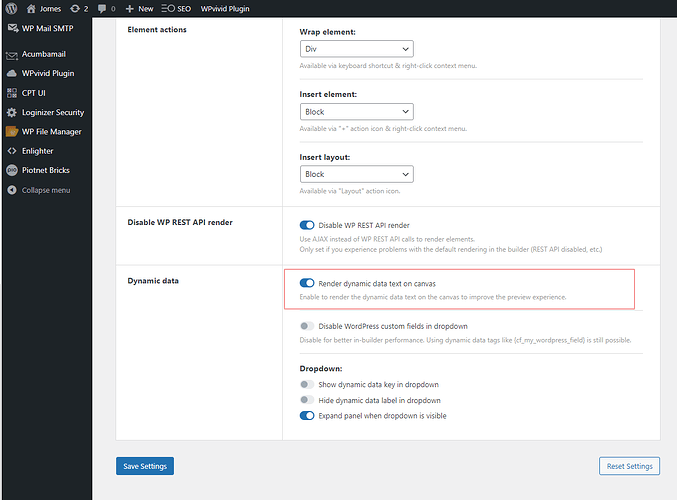Open the Insert layout Block dropdown
This screenshot has width=677, height=500.
pos(357,174)
